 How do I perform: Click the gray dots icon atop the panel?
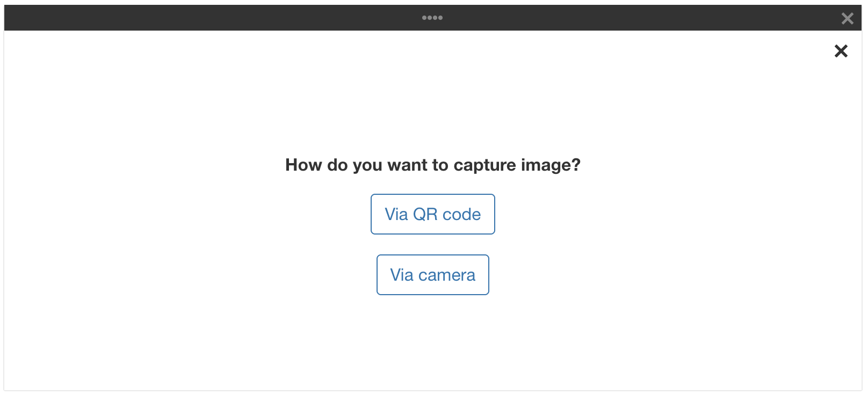[x=432, y=18]
